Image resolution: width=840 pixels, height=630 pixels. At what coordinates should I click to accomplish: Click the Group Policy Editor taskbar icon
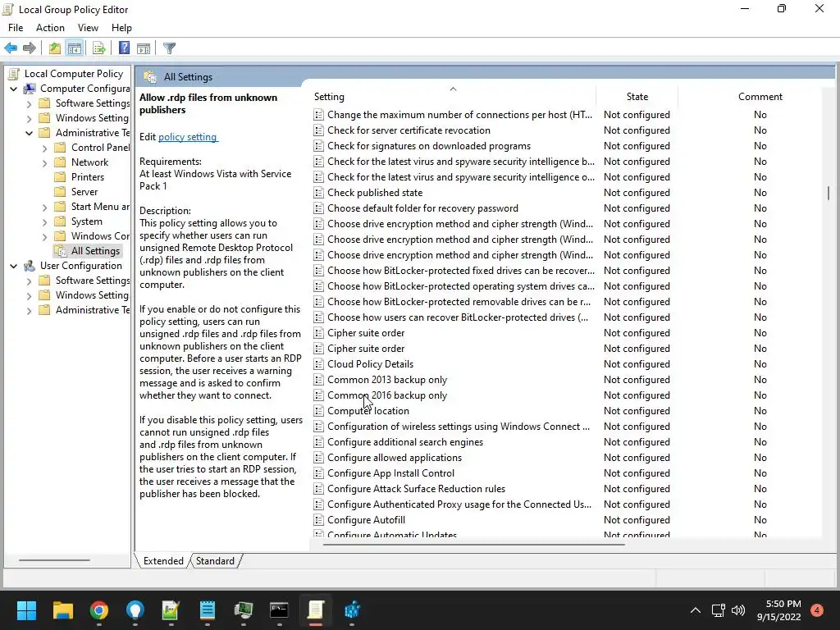316,610
